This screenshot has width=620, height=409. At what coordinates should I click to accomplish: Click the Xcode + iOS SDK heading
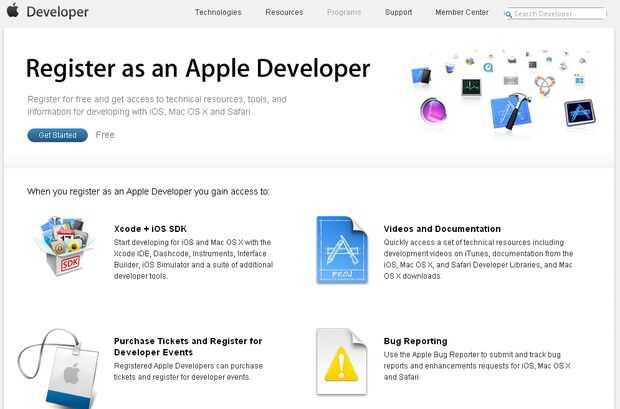(x=150, y=229)
